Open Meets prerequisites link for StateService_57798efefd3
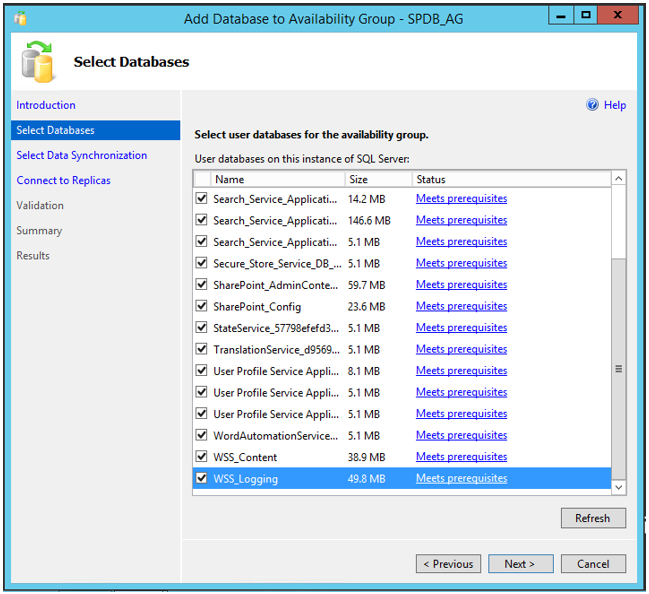This screenshot has width=649, height=594. click(462, 327)
